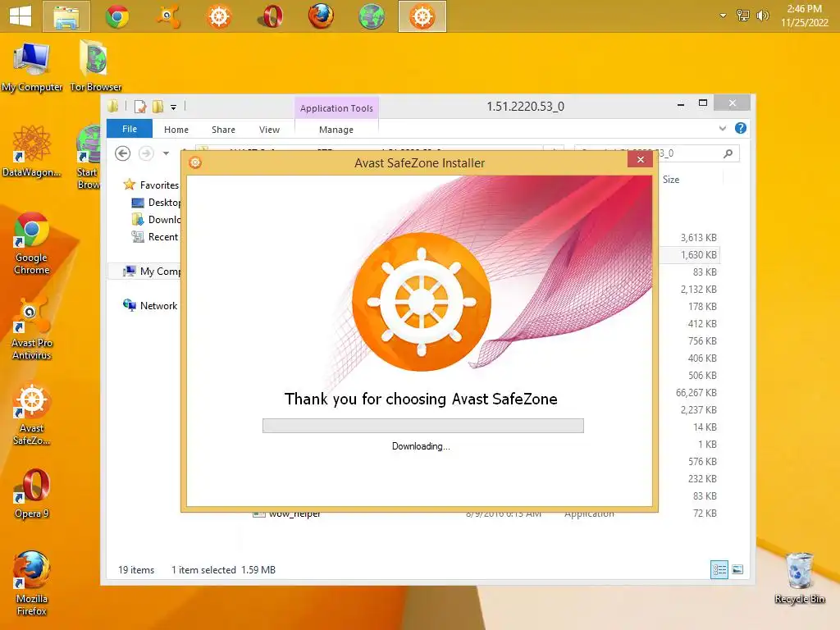
Task: Open Explorer Help question mark
Action: (741, 128)
